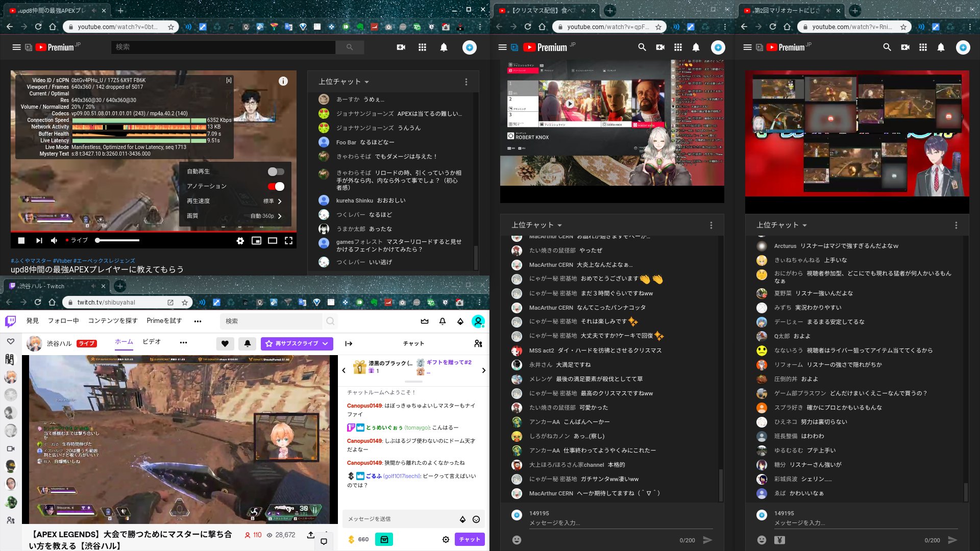Collapse the Twitch chat panel
The width and height of the screenshot is (980, 551).
pos(349,343)
